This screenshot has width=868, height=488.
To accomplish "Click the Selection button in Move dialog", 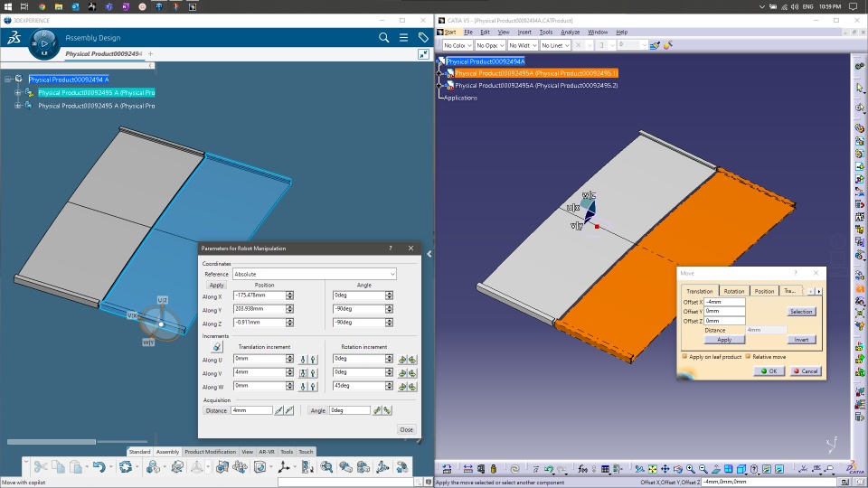I will coord(801,312).
